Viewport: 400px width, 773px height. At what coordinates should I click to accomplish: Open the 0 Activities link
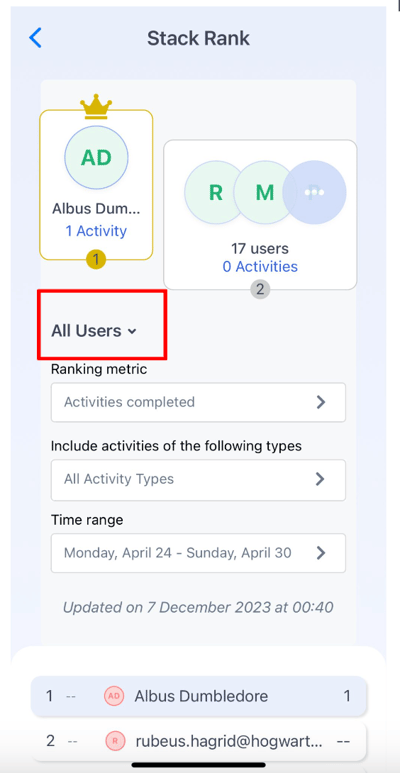(260, 267)
